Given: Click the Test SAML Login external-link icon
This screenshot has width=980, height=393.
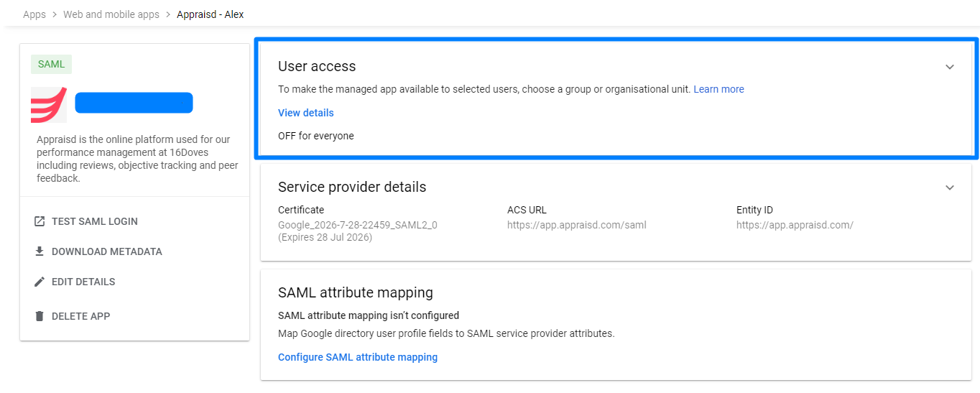Looking at the screenshot, I should [x=40, y=221].
